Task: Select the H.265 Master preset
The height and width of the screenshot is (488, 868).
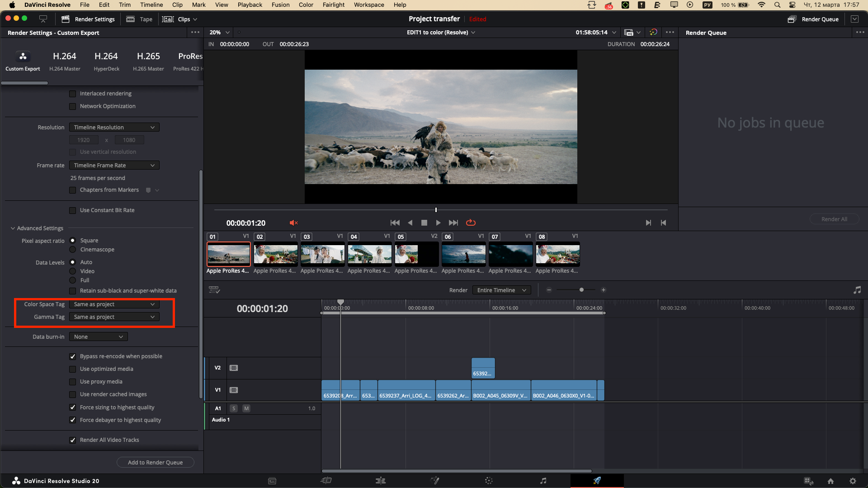Action: point(148,61)
